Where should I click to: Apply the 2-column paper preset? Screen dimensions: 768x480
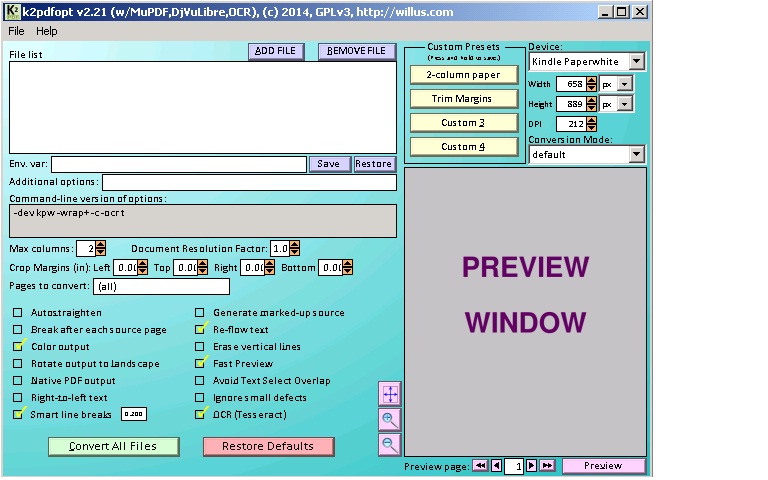(x=463, y=75)
